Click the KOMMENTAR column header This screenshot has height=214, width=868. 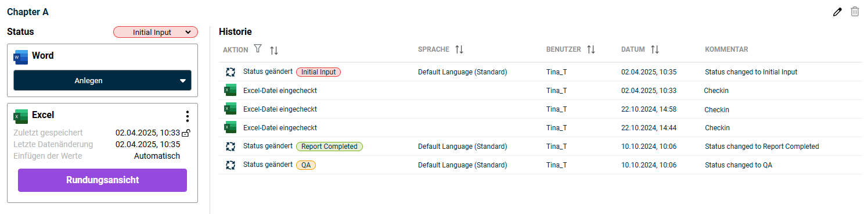726,49
